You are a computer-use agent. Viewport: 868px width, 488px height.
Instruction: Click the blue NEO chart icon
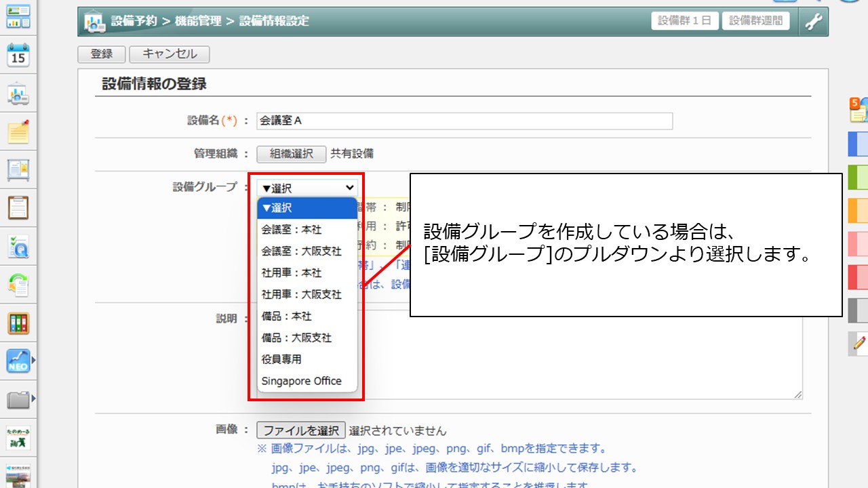tap(18, 361)
